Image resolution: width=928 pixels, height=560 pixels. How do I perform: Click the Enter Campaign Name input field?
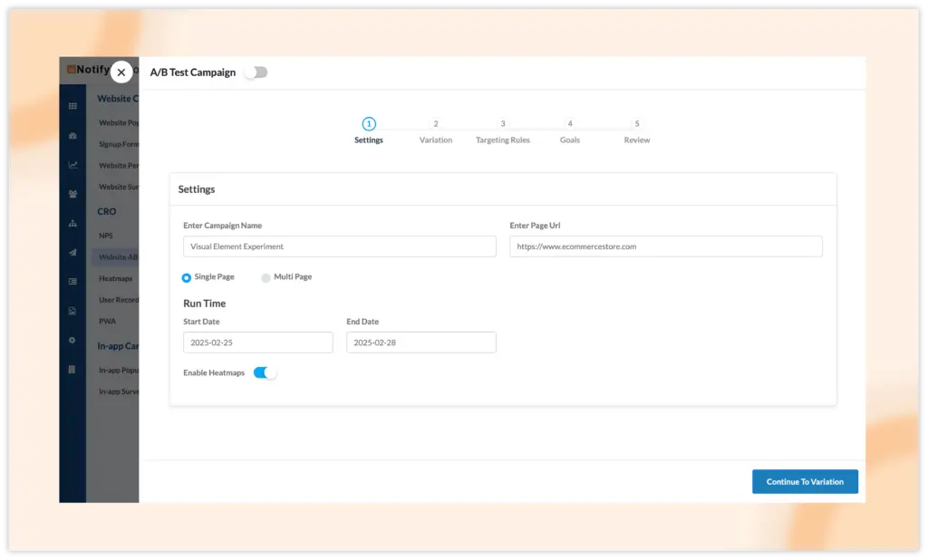pyautogui.click(x=339, y=246)
